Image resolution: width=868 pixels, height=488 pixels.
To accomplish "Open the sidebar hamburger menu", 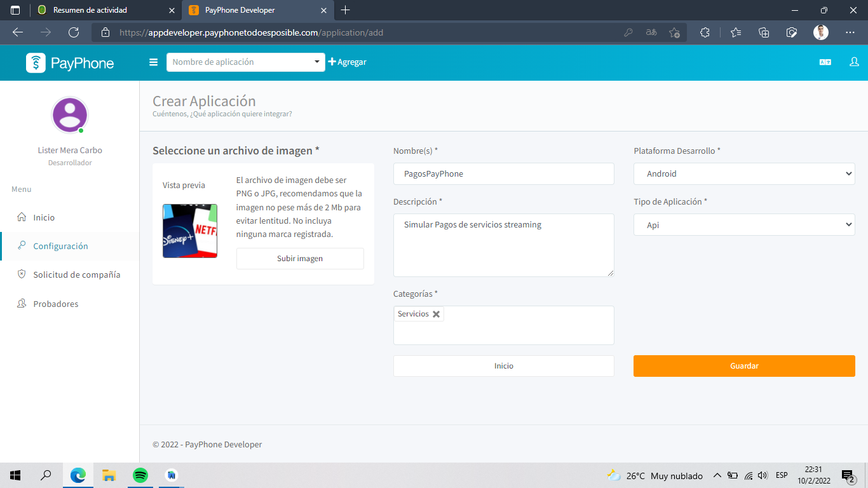I will (153, 62).
